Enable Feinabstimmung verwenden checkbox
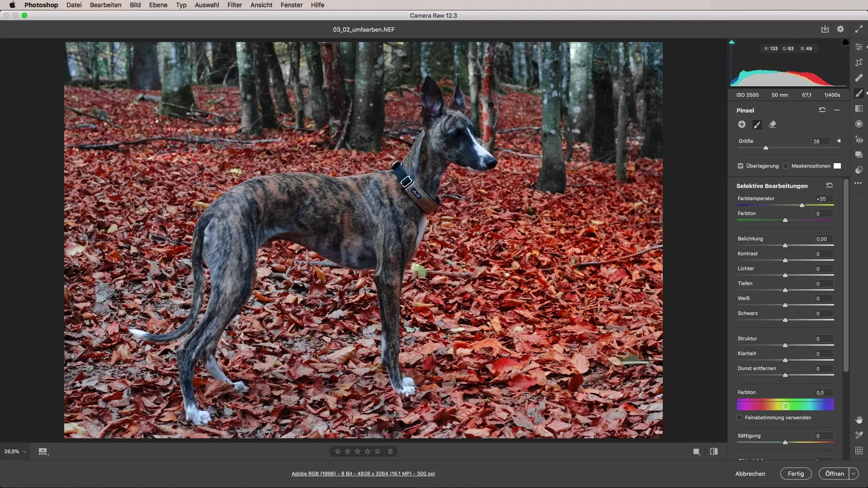The width and height of the screenshot is (868, 488). click(740, 418)
